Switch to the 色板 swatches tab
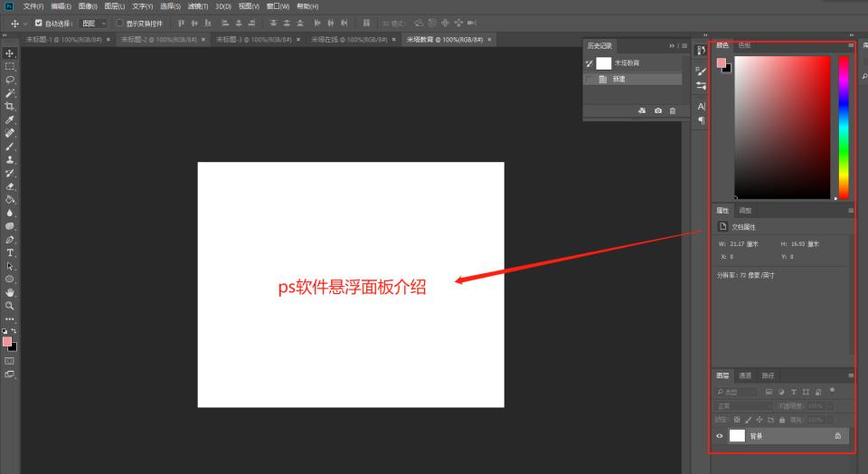868x474 pixels. tap(744, 45)
